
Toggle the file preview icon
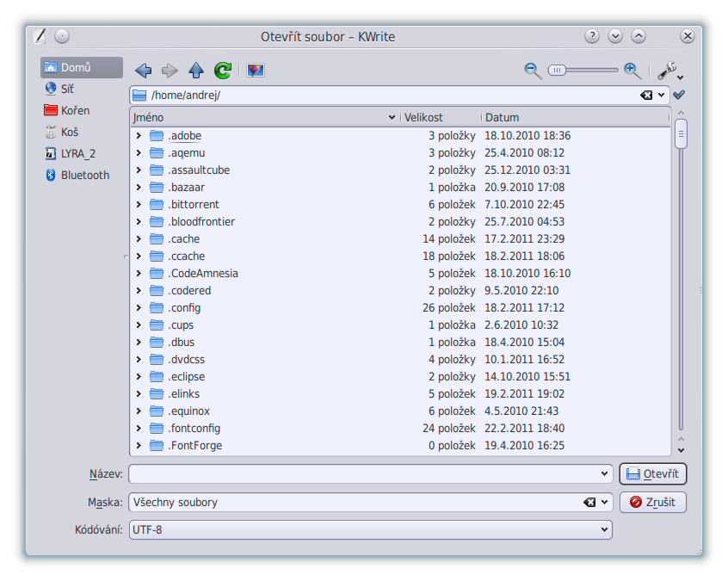pos(256,70)
